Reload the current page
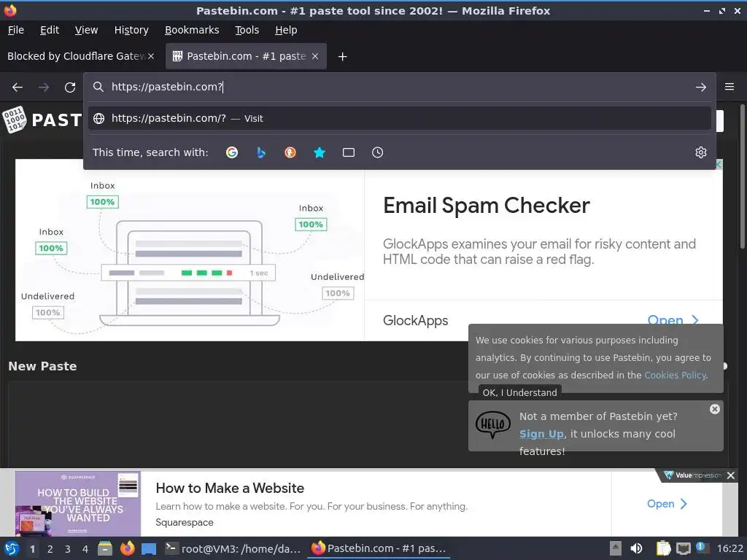Viewport: 747px width, 560px height. pyautogui.click(x=70, y=87)
